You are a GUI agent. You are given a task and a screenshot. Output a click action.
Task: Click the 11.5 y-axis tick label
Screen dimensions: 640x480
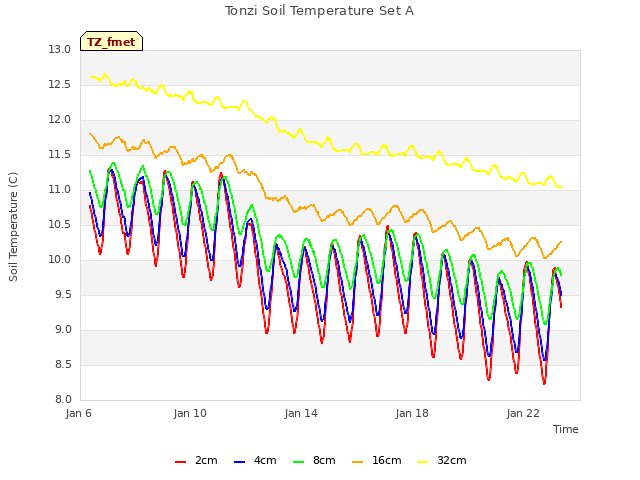tap(60, 155)
